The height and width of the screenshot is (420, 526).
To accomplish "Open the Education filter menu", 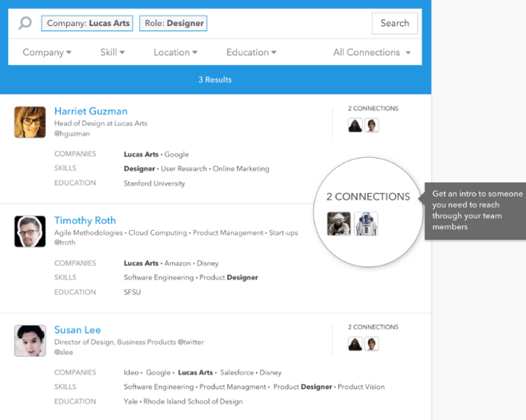I will (252, 53).
